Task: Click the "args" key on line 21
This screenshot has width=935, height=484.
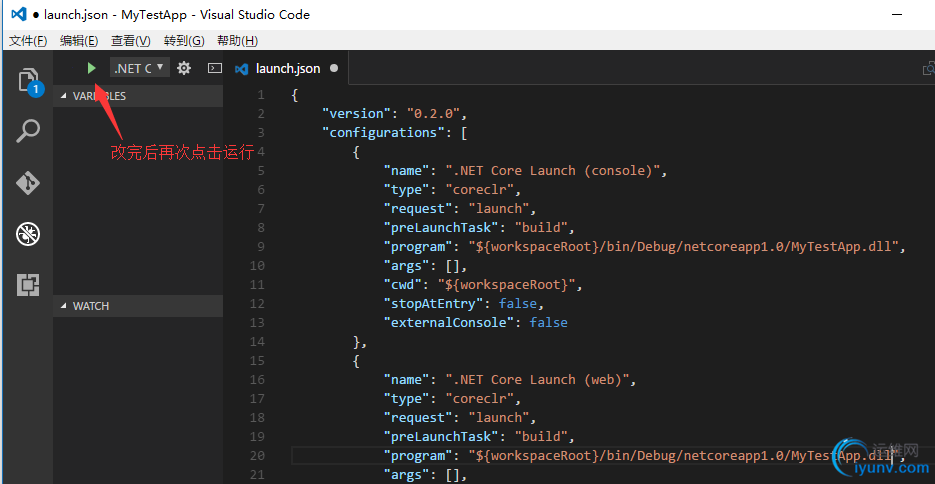Action: (x=406, y=475)
